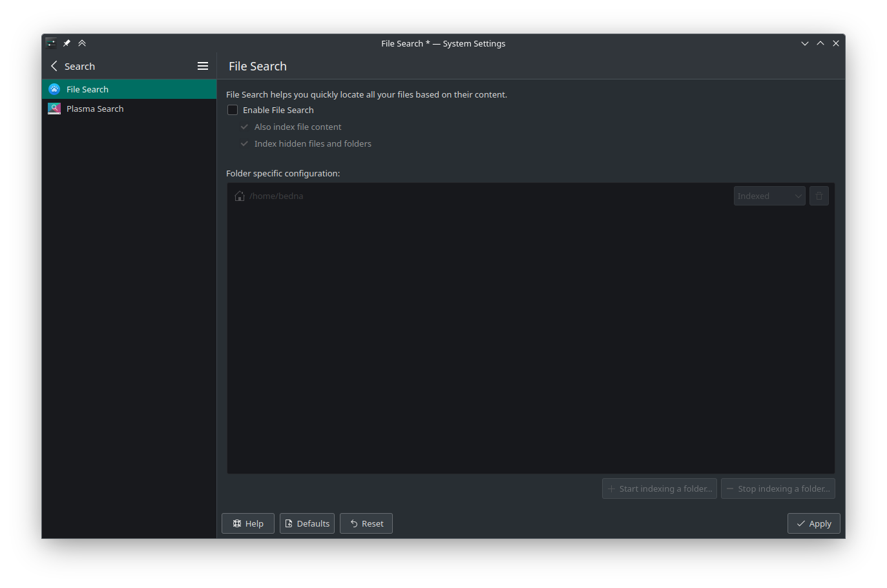This screenshot has height=588, width=887.
Task: Open Help for File Search
Action: (248, 523)
